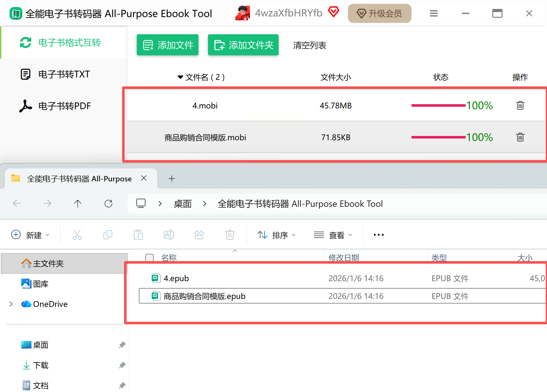The width and height of the screenshot is (547, 392).
Task: Unpin 桌面 using its pin icon
Action: click(x=122, y=345)
